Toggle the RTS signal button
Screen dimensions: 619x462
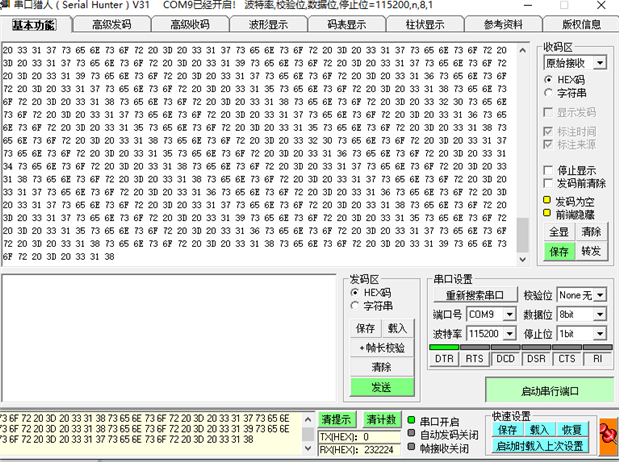click(x=474, y=359)
